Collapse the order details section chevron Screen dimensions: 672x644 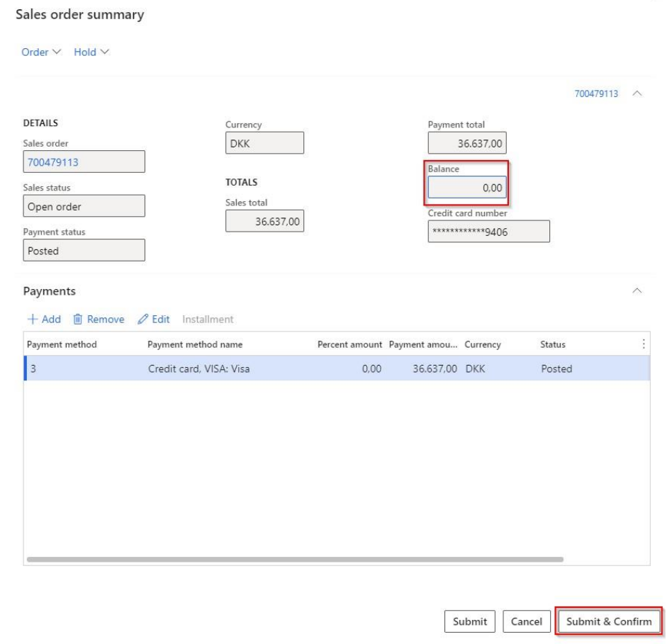(x=637, y=94)
